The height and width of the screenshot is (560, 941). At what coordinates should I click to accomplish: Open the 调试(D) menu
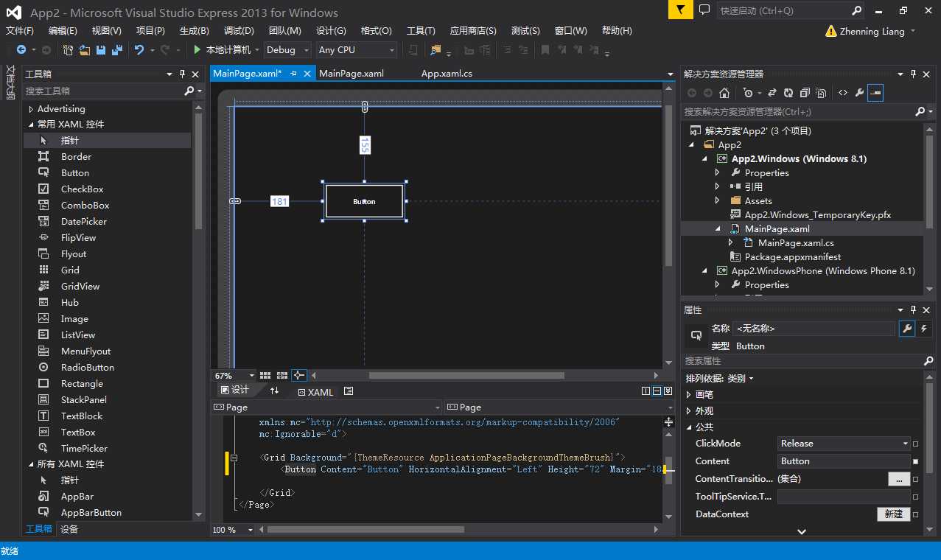(239, 31)
